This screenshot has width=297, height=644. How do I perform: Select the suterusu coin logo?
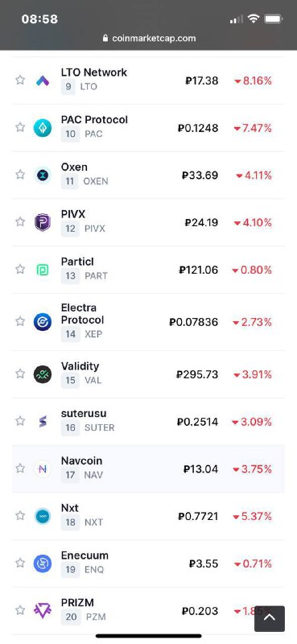[43, 421]
